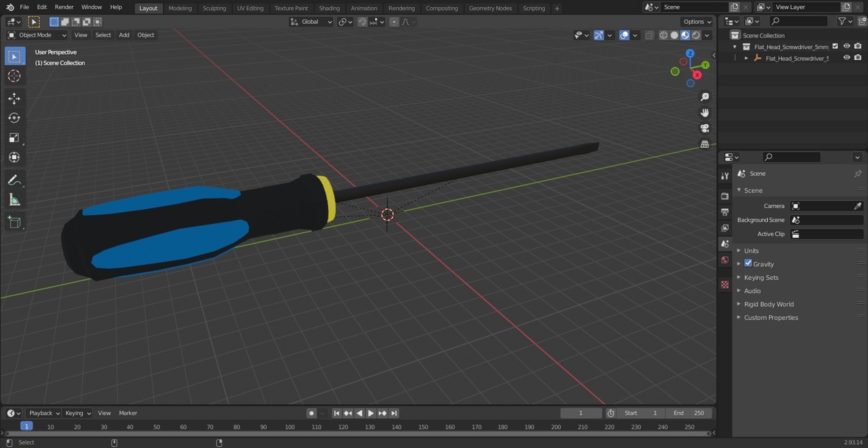Expand the Units panel
Viewport: 868px width, 448px height.
751,251
